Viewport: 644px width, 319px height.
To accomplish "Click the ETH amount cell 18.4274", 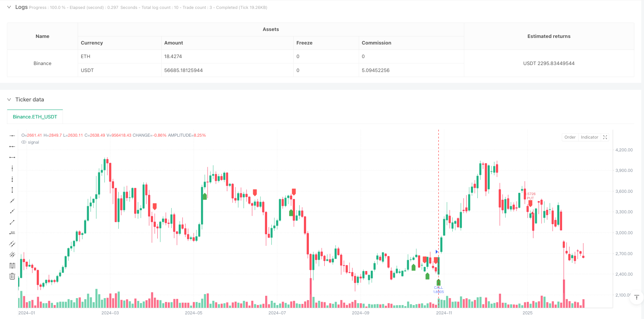I will tap(173, 57).
